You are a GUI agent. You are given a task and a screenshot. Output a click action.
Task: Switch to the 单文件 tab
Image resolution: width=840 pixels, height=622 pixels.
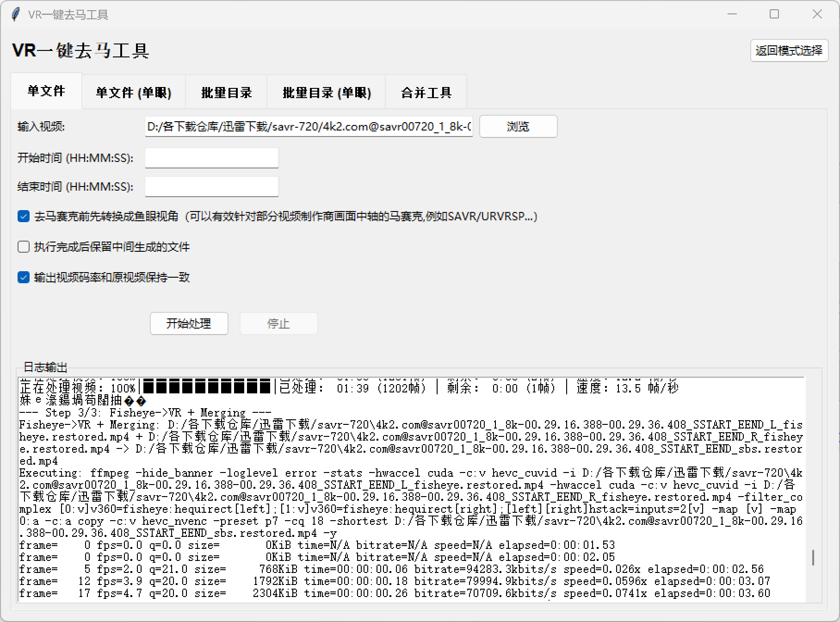(46, 91)
